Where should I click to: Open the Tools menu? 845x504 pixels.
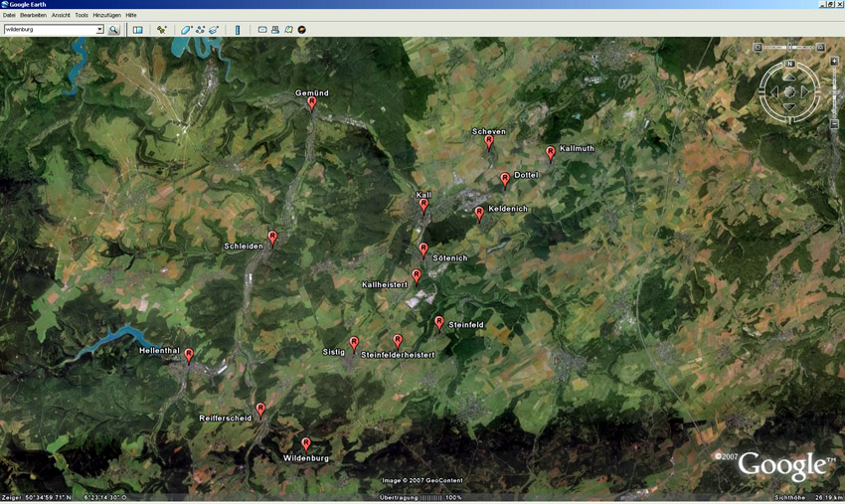coord(82,15)
